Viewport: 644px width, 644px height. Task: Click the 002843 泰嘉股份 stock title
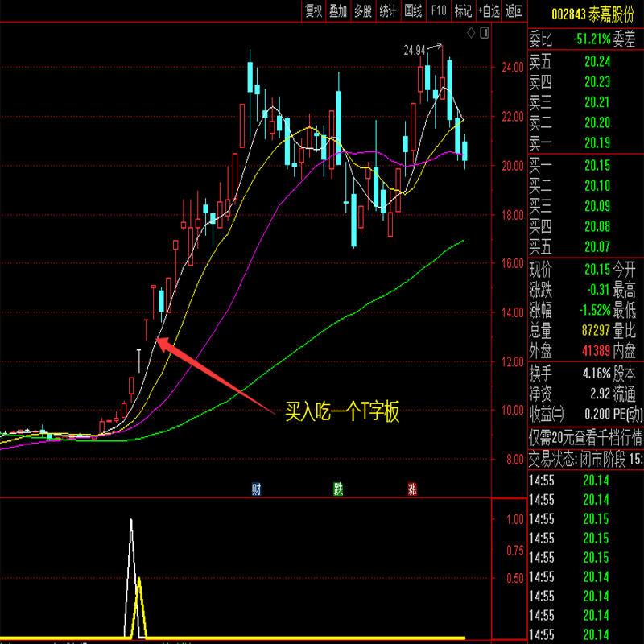point(585,13)
